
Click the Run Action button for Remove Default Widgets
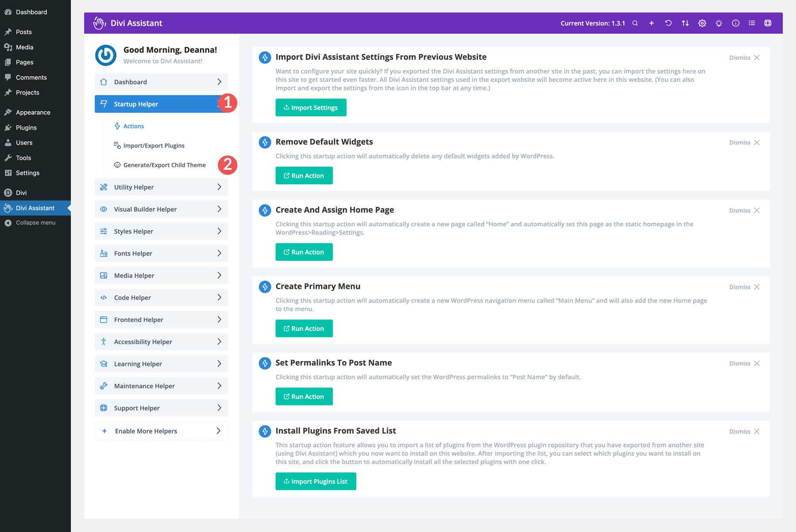pos(304,175)
